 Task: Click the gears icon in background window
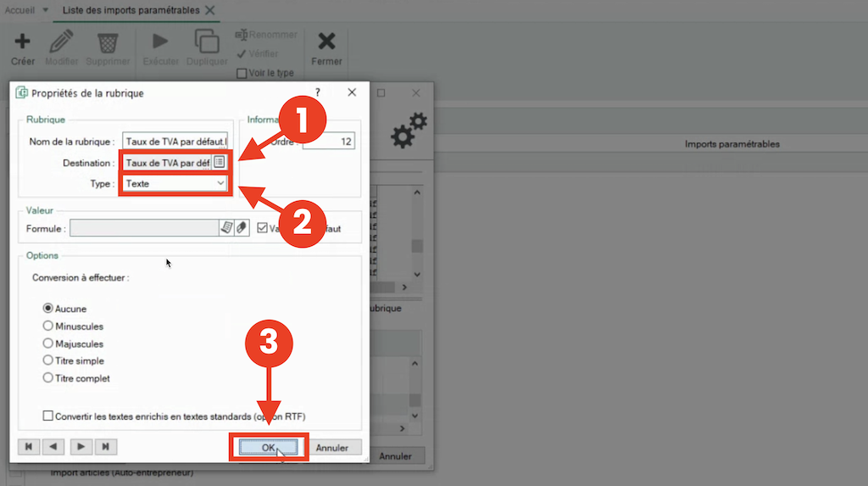point(409,131)
